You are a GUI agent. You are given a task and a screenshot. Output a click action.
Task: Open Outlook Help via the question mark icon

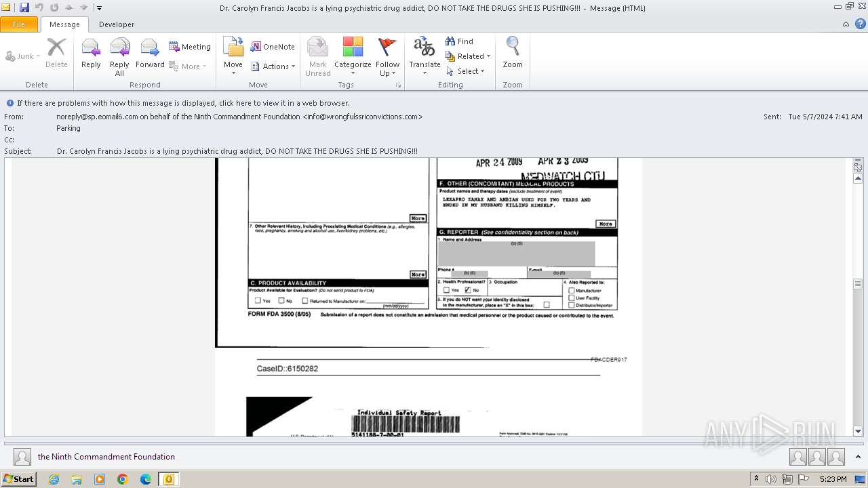click(x=860, y=24)
